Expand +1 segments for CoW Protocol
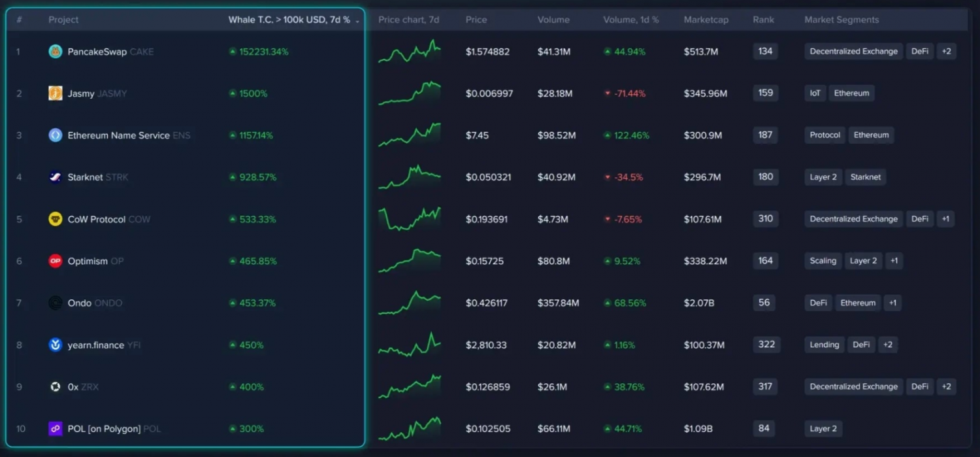Viewport: 980px width, 457px height. (x=945, y=218)
